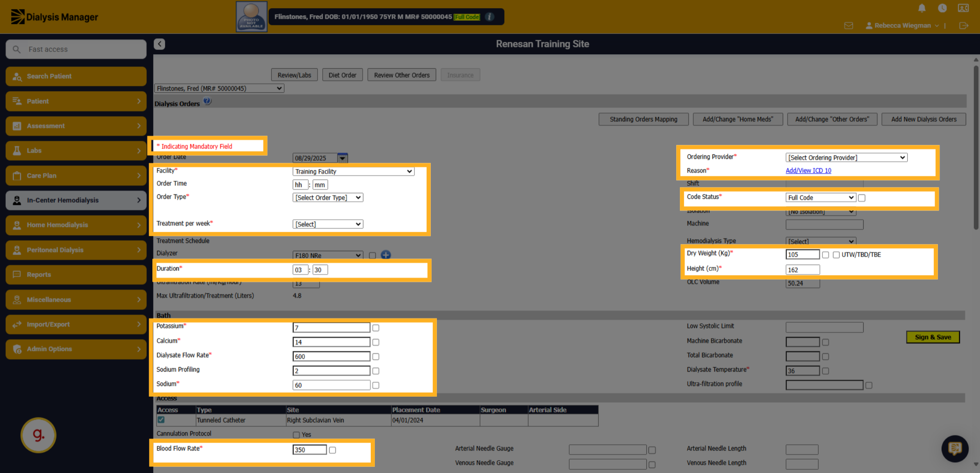This screenshot has width=980, height=473.
Task: Open the Ordering Provider dropdown
Action: tap(846, 158)
